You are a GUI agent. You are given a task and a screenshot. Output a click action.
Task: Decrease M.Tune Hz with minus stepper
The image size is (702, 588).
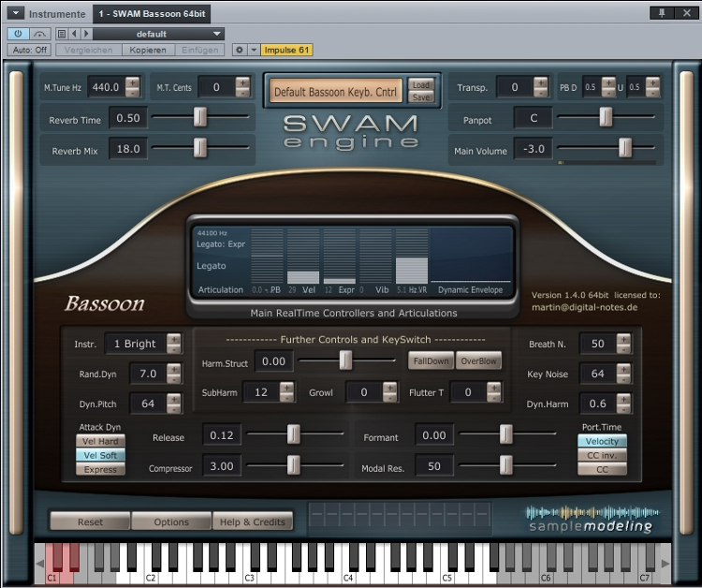[133, 93]
